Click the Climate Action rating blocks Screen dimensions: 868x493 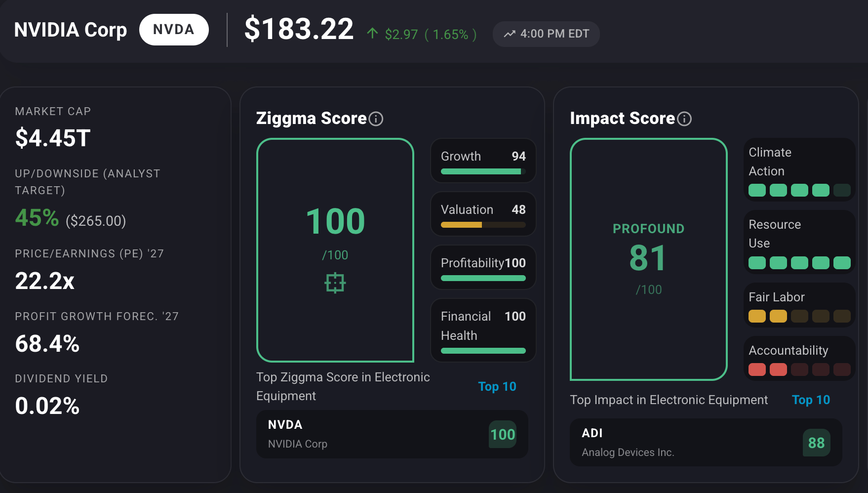(x=799, y=190)
